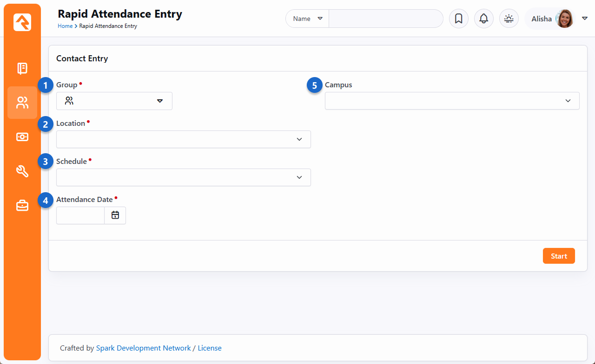595x364 pixels.
Task: Open the Tools wrench icon in sidebar
Action: click(22, 171)
